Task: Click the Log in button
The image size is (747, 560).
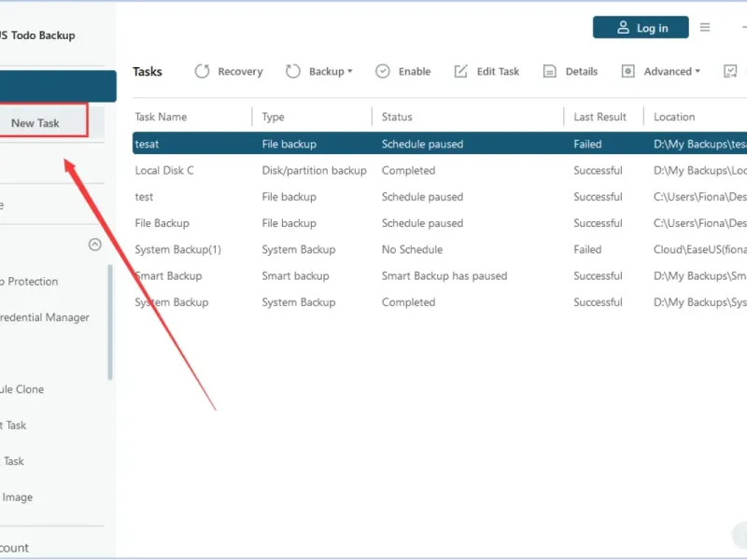Action: pos(641,27)
